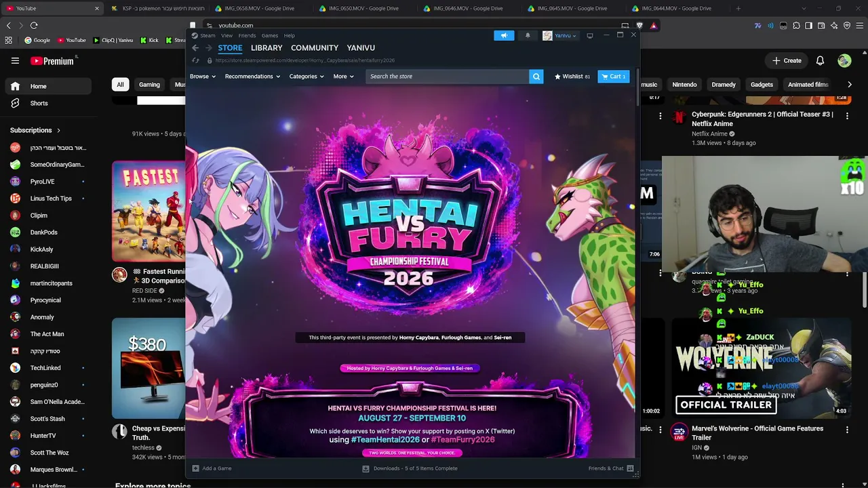
Task: Expand Steam Recommendations dropdown
Action: [252, 77]
